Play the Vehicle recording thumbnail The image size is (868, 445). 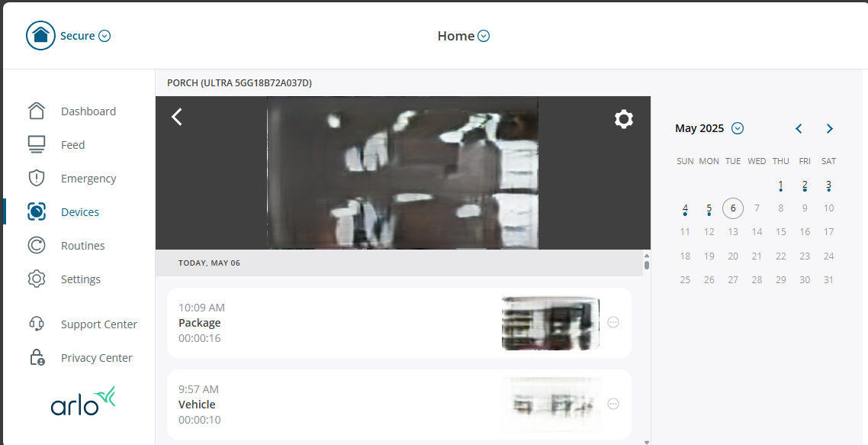coord(551,404)
